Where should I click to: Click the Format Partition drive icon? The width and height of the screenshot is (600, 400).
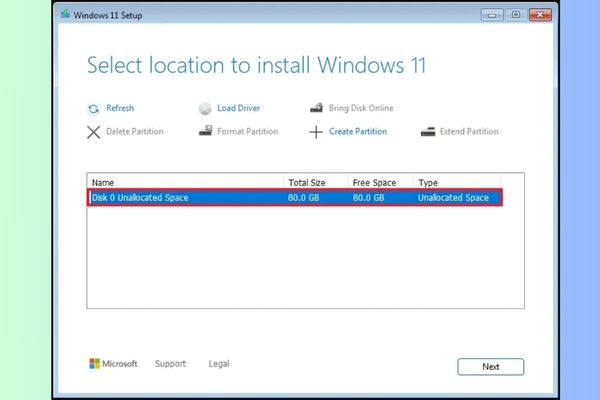pos(205,131)
